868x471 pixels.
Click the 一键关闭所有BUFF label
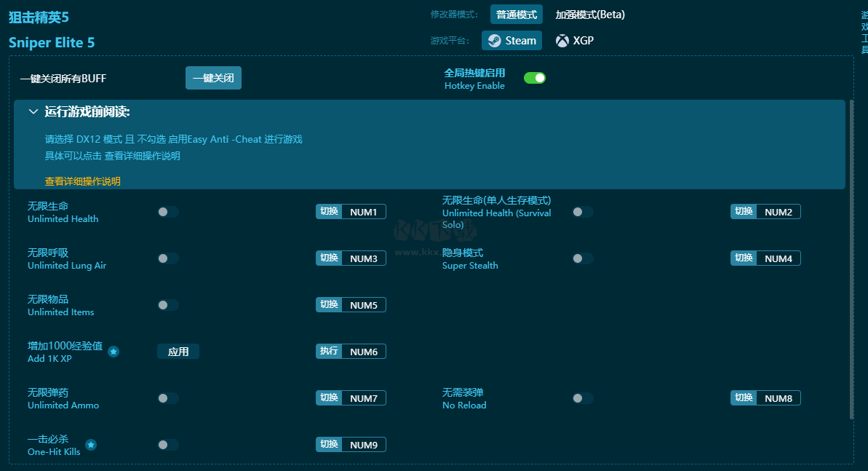tap(63, 79)
